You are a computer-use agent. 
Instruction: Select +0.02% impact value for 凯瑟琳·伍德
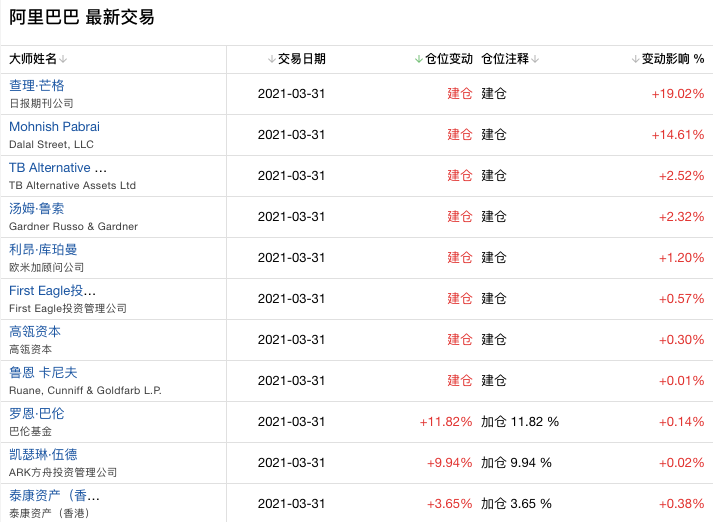(x=682, y=462)
